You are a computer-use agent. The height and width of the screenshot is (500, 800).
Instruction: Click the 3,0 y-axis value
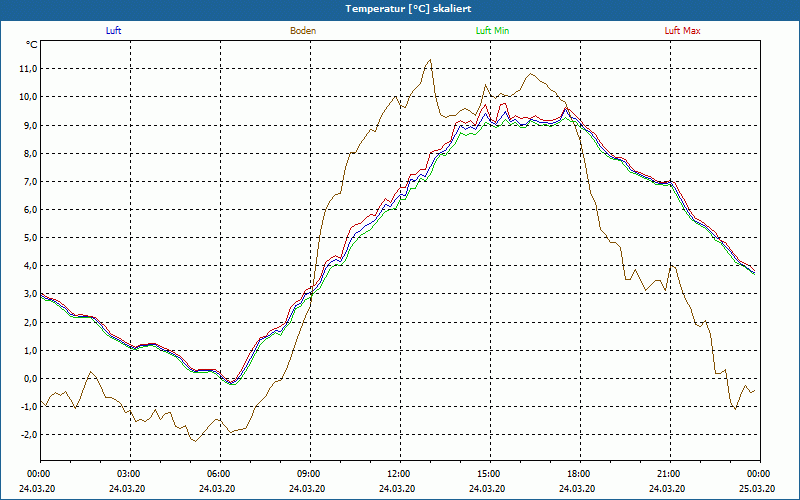tap(30, 294)
